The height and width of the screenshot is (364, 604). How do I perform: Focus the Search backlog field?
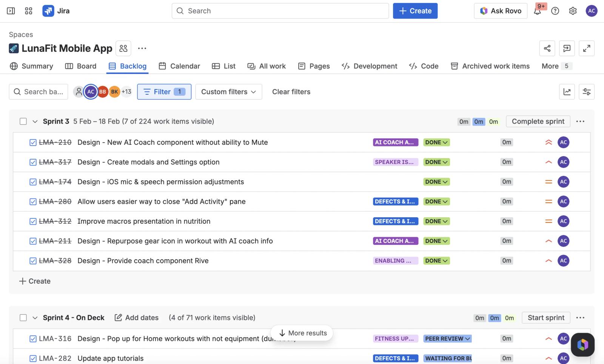39,92
